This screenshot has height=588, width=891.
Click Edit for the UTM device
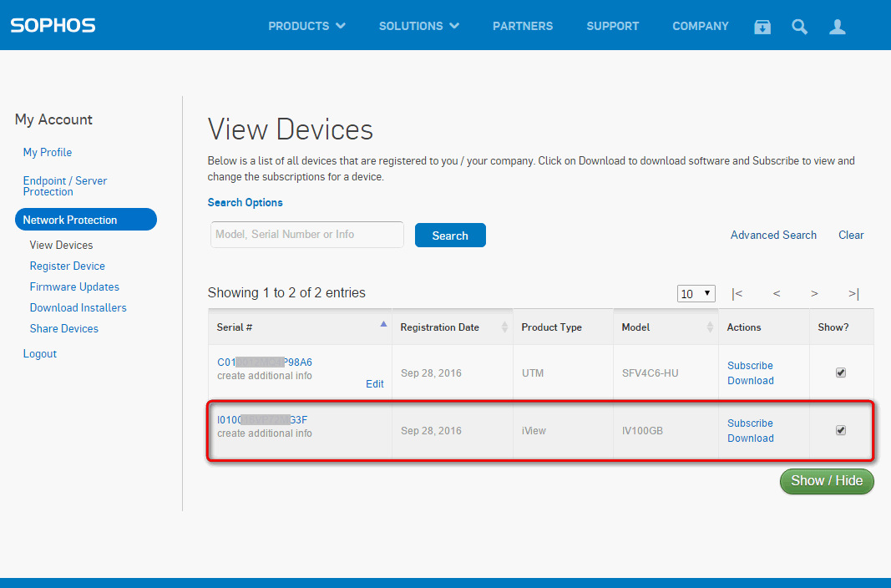pyautogui.click(x=374, y=384)
